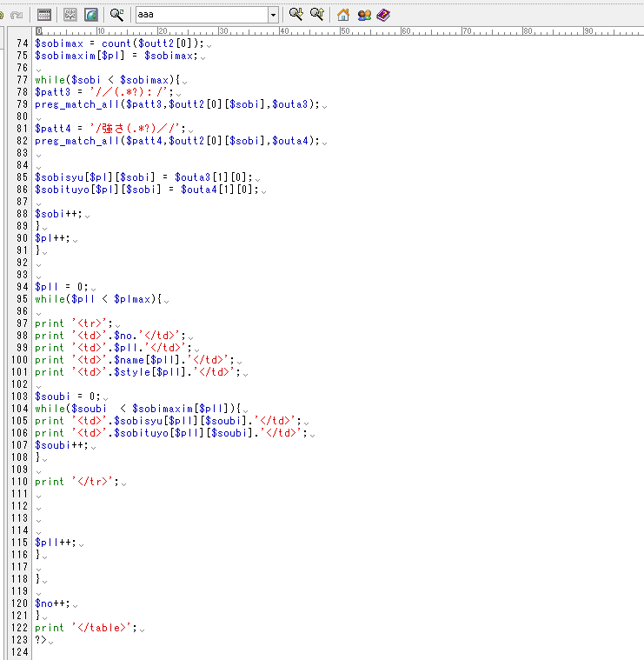Click the line '$sobimaxim[$pl] = $sobimax;'

[x=116, y=56]
